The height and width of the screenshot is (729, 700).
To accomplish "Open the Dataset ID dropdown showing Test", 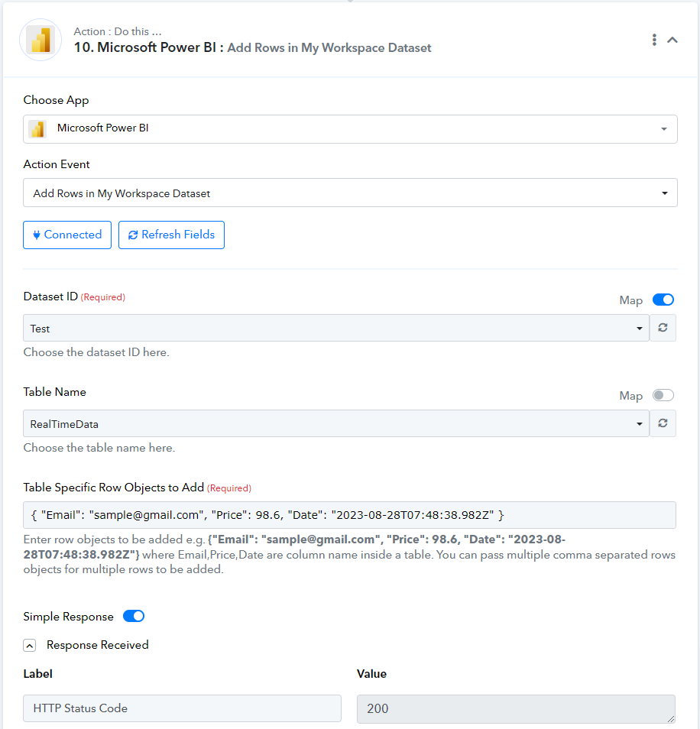I will point(336,328).
